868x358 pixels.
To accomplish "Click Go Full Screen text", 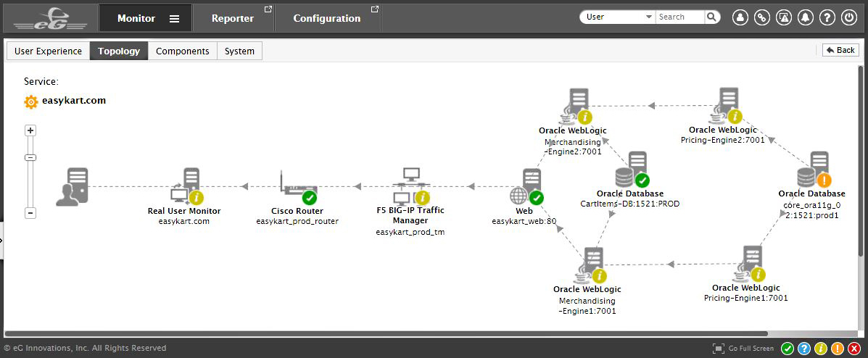I will [x=751, y=349].
